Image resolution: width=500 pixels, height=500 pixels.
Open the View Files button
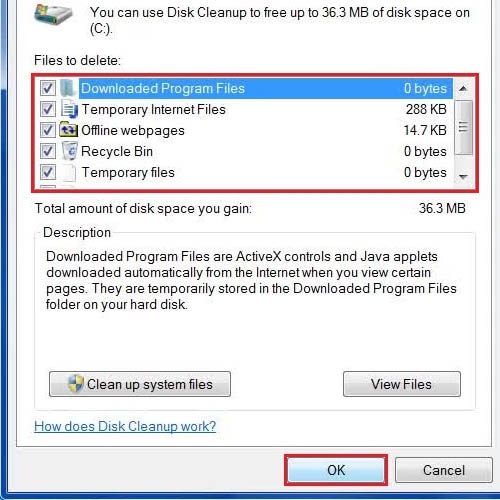[x=402, y=384]
